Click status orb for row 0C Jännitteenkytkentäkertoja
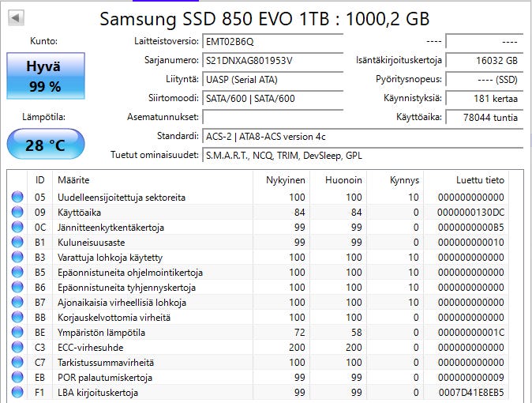 tap(17, 227)
